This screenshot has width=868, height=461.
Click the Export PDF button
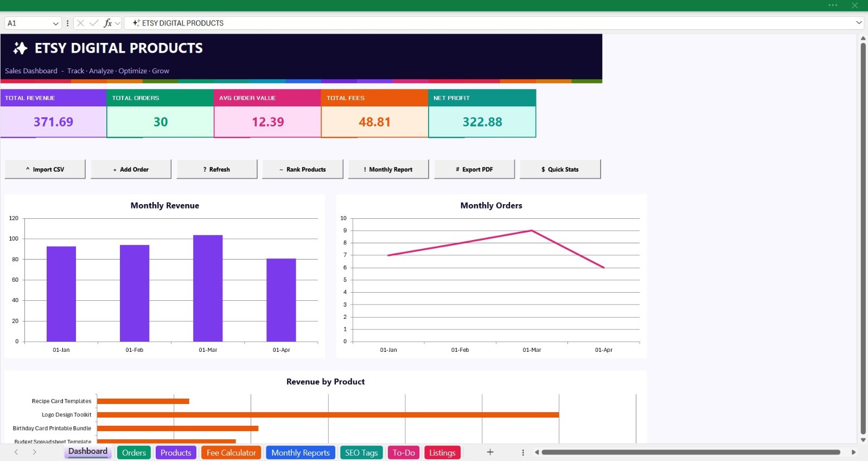[474, 169]
